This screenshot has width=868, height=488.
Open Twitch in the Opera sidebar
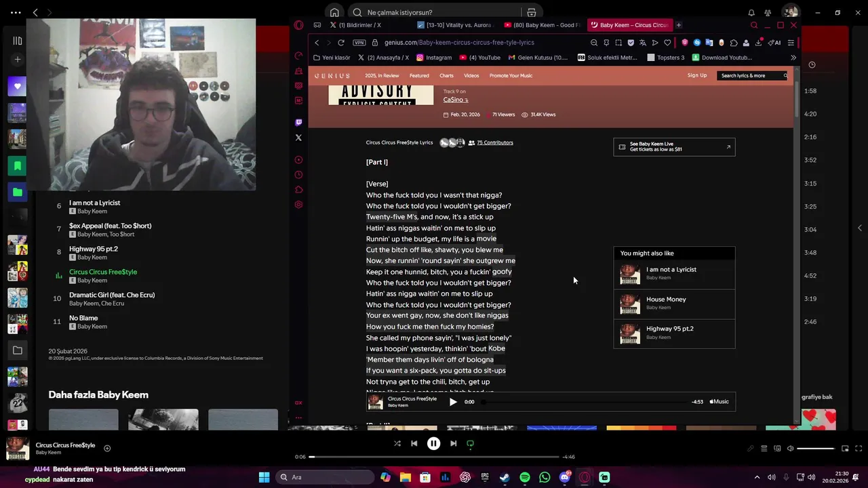coord(298,123)
